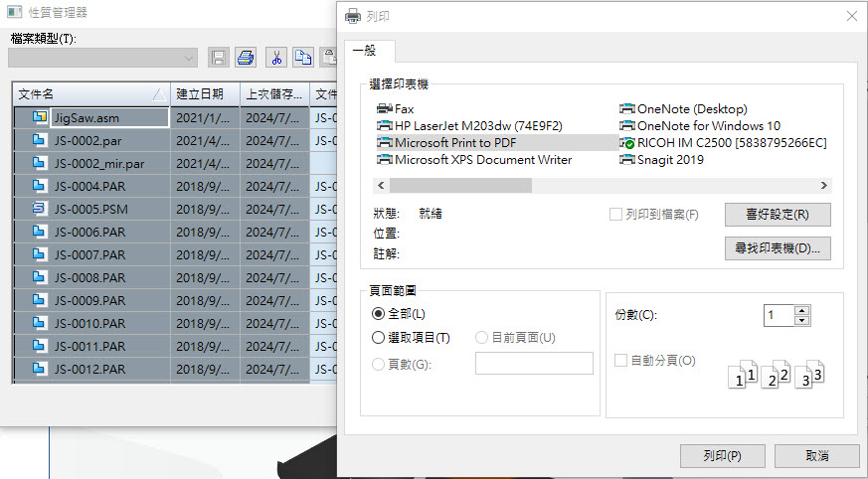Sort by the 文件名 column header
Viewport: 868px width, 479px height.
tap(91, 94)
